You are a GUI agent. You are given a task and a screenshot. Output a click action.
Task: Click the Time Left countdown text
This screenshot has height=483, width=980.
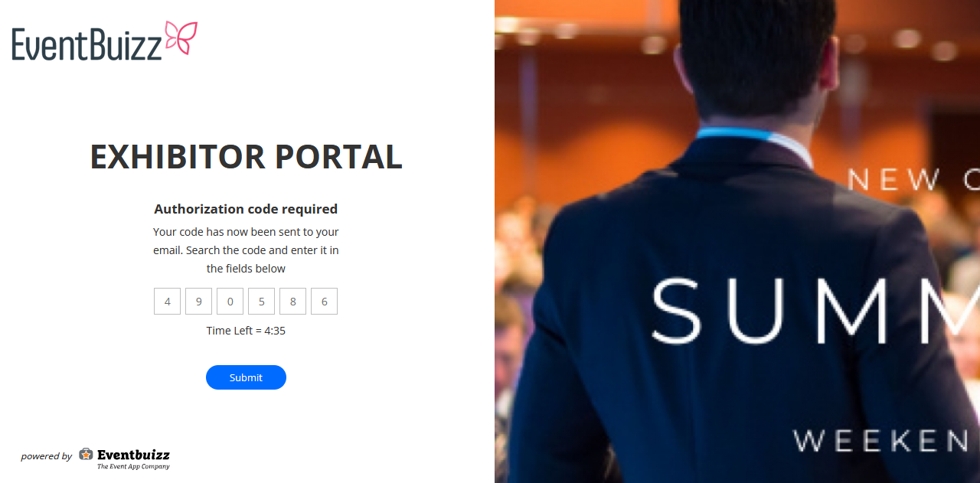246,331
